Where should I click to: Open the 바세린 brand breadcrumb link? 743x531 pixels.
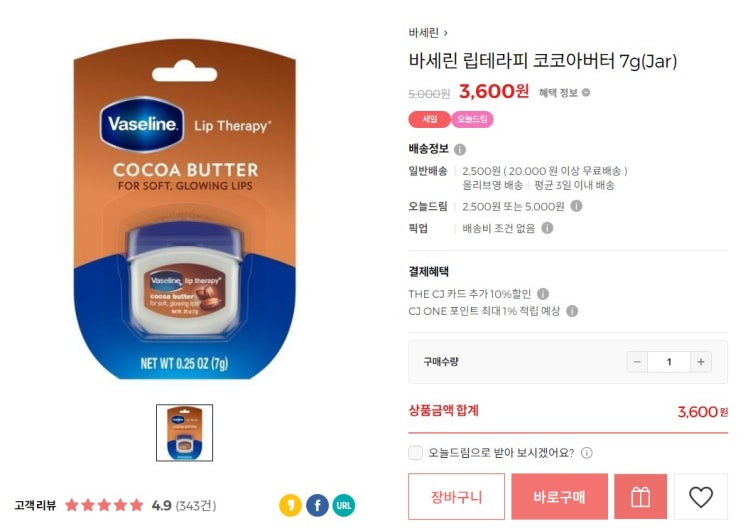coord(423,33)
